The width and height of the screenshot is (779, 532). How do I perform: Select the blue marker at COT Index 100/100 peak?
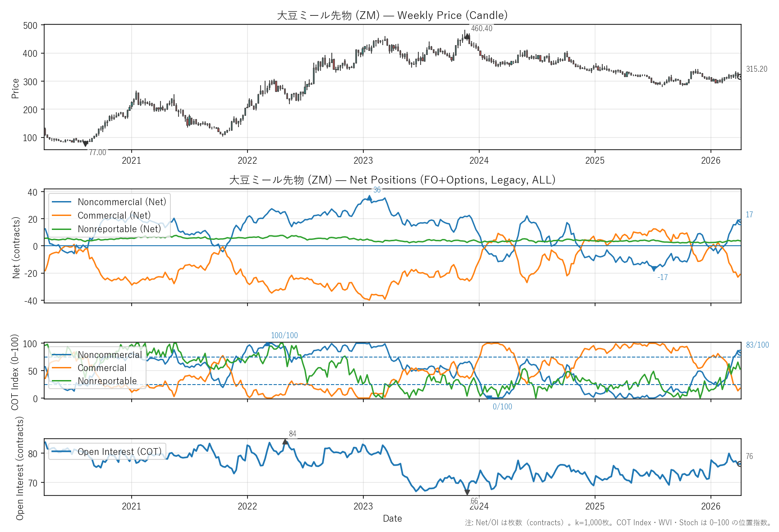tap(267, 344)
